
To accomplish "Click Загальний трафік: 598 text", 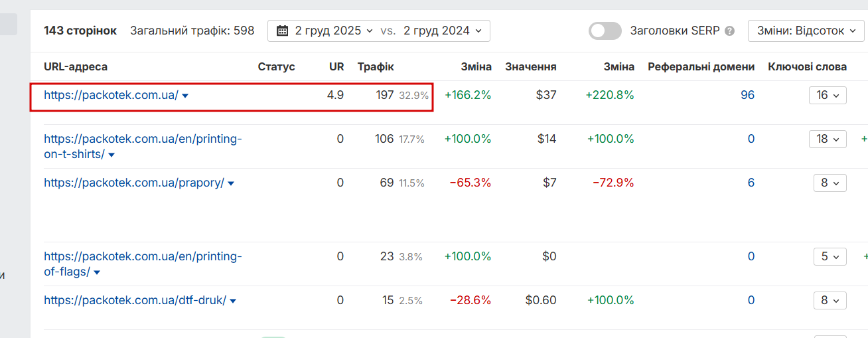I will click(192, 31).
